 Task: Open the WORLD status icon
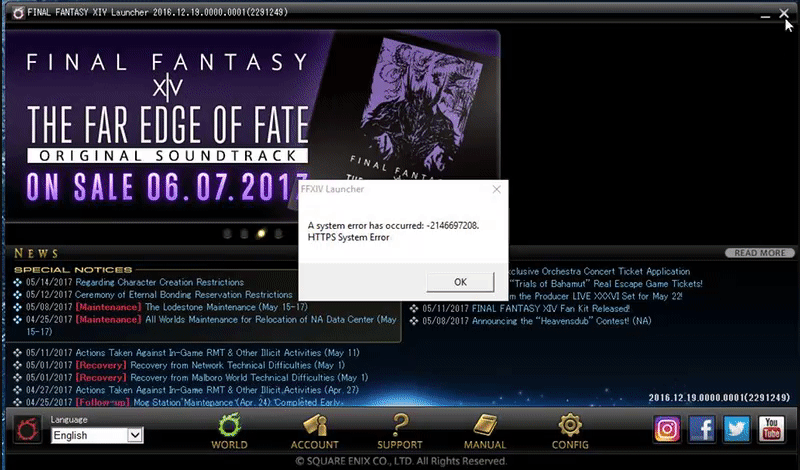(x=229, y=432)
